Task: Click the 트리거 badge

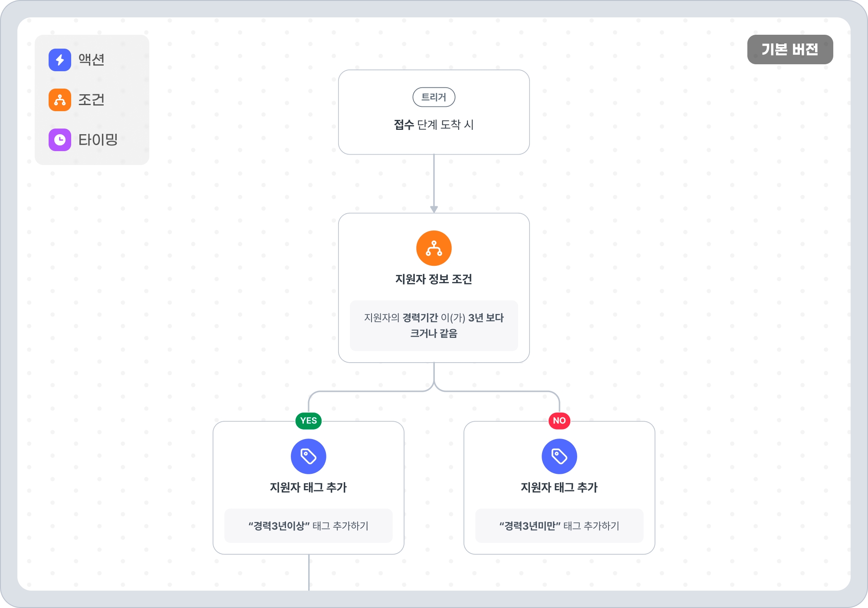Action: click(x=434, y=97)
